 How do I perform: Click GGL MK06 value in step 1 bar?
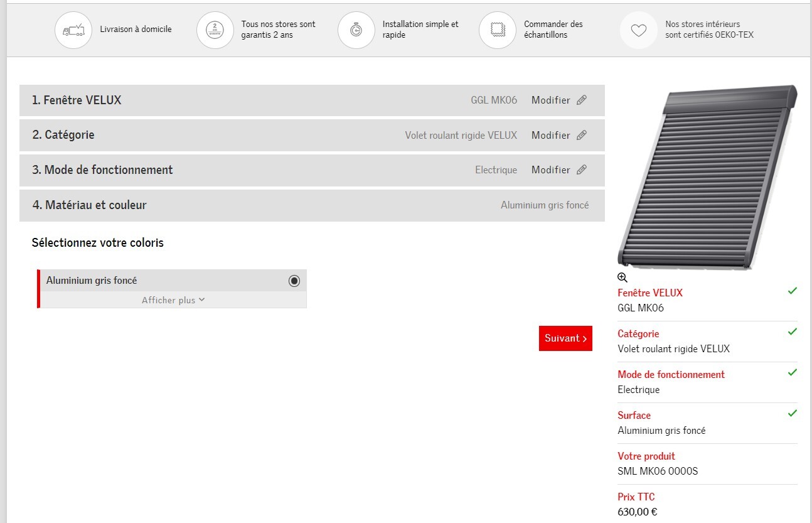(x=494, y=100)
